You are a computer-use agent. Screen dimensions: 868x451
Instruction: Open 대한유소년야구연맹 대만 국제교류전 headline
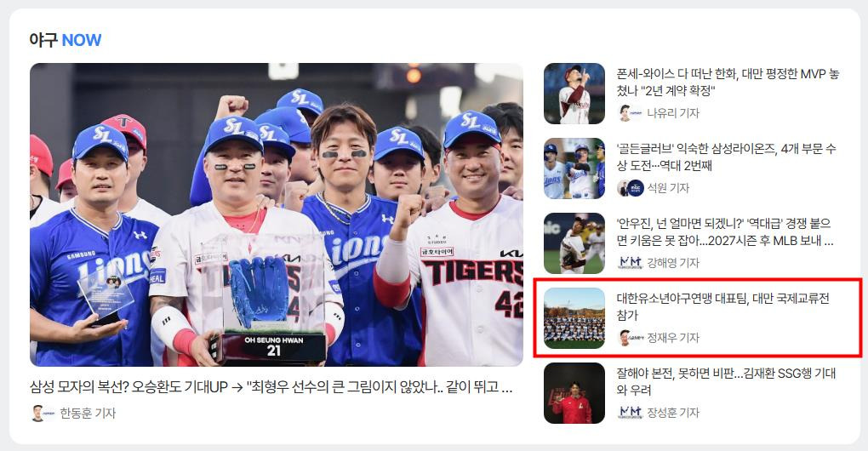click(x=723, y=306)
